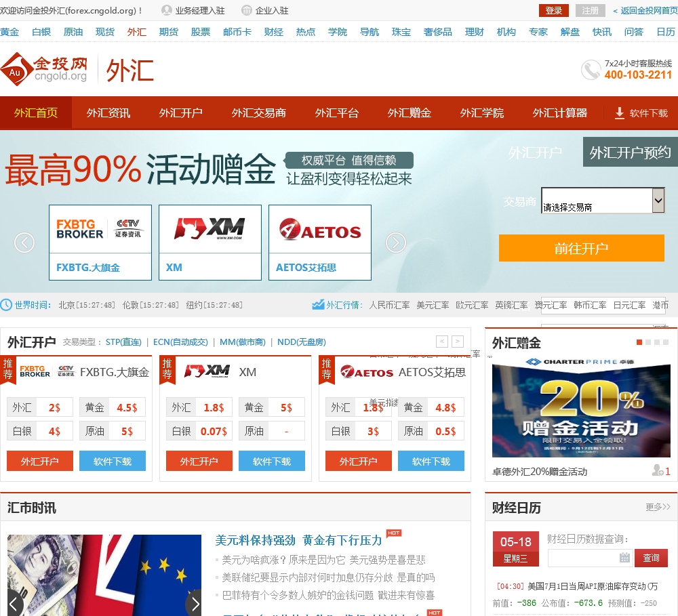678x616 pixels.
Task: Click the 金投网 cngold.org logo
Action: click(44, 69)
